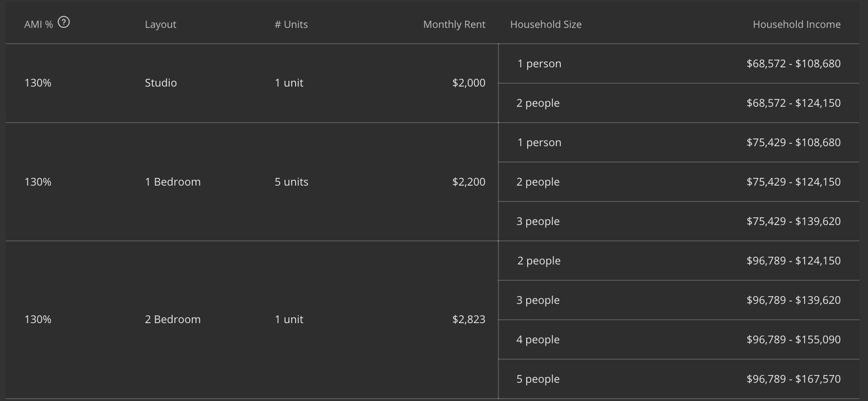The width and height of the screenshot is (868, 401).
Task: Select the 2 Bedroom layout cell
Action: tap(173, 319)
